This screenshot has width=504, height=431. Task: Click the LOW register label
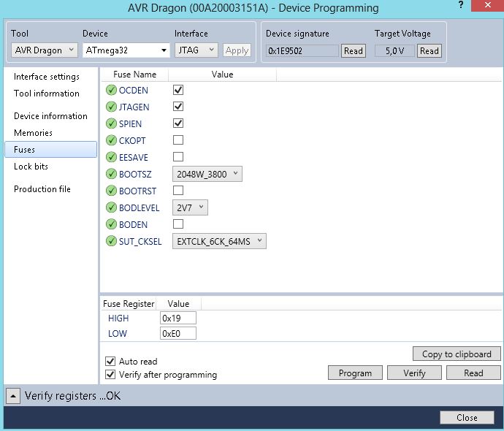118,334
